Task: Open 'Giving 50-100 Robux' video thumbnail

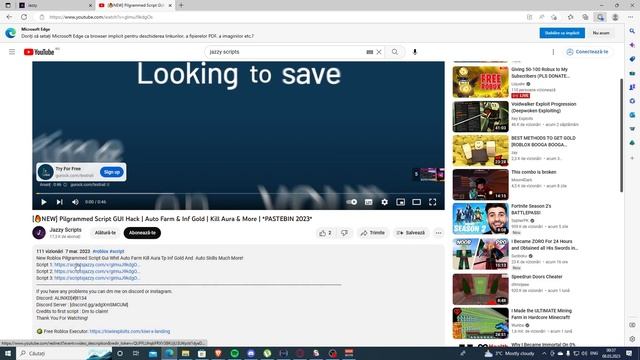Action: tap(480, 82)
